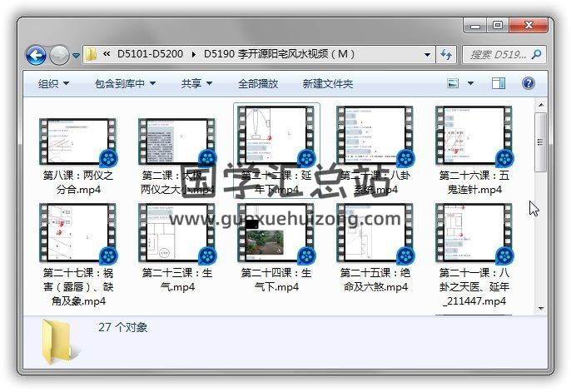Click the Forward navigation arrow
The height and width of the screenshot is (392, 571).
click(59, 55)
